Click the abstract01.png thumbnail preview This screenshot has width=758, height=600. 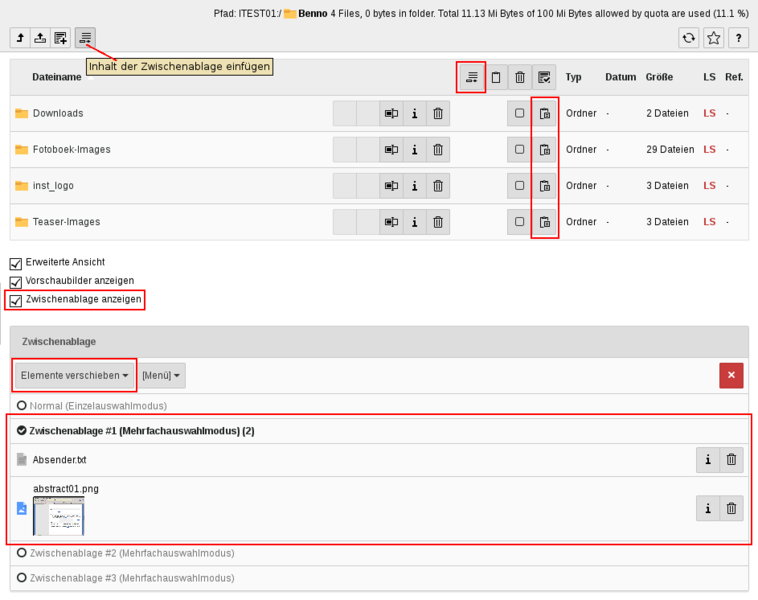tap(59, 517)
